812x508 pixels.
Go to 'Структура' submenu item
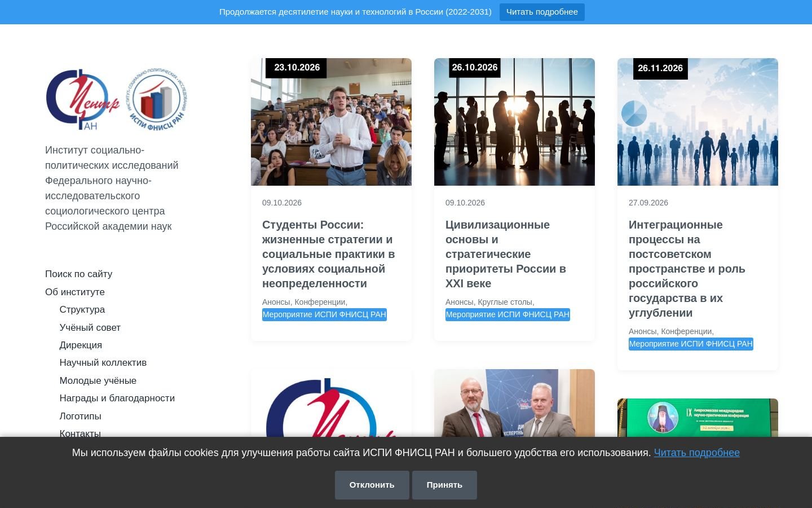point(82,309)
